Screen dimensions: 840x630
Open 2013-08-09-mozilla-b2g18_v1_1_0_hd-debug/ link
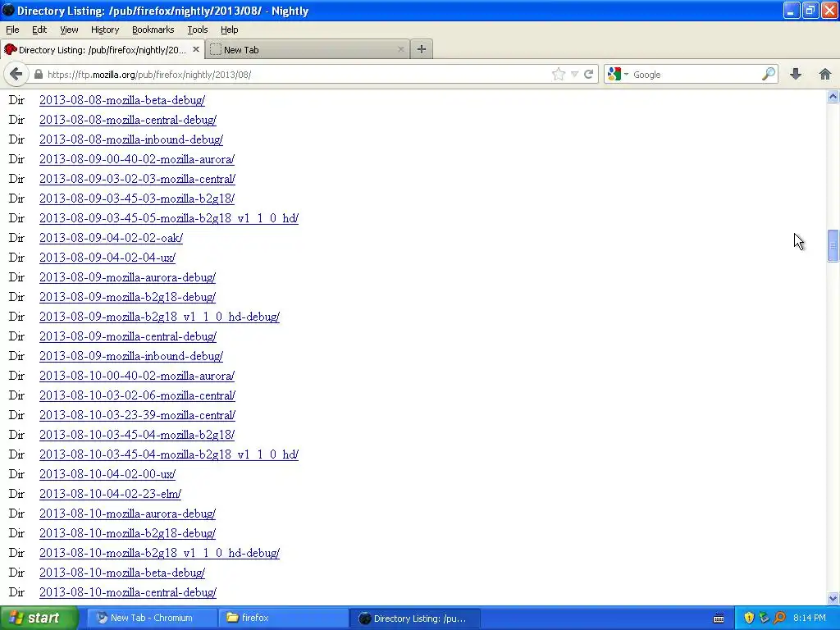[x=160, y=317]
